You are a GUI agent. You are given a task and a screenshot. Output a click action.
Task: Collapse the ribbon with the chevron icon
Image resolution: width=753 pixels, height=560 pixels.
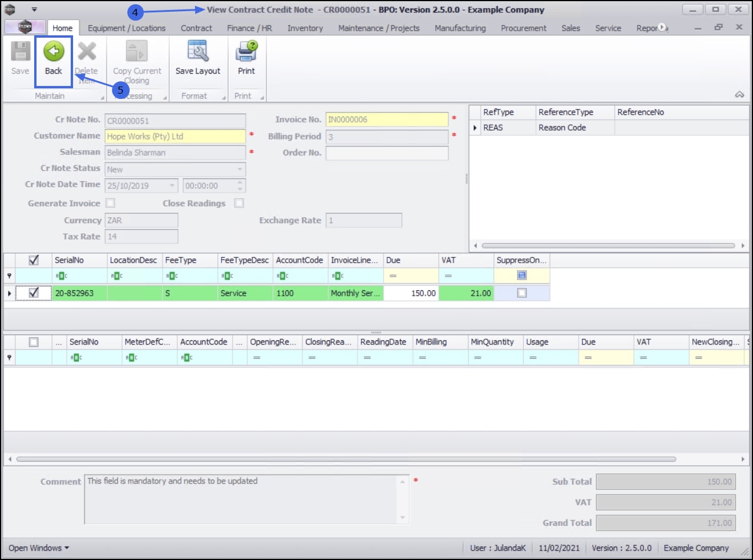coord(740,95)
